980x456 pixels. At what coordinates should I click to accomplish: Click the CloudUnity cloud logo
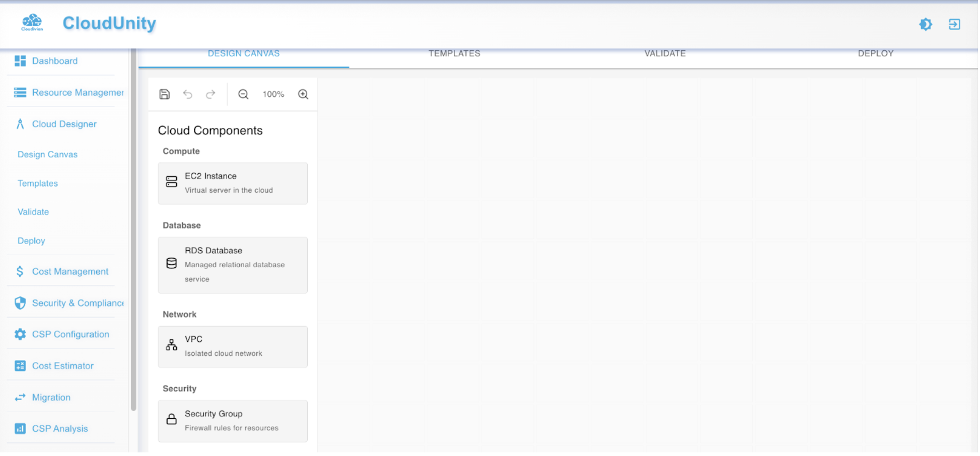point(32,23)
